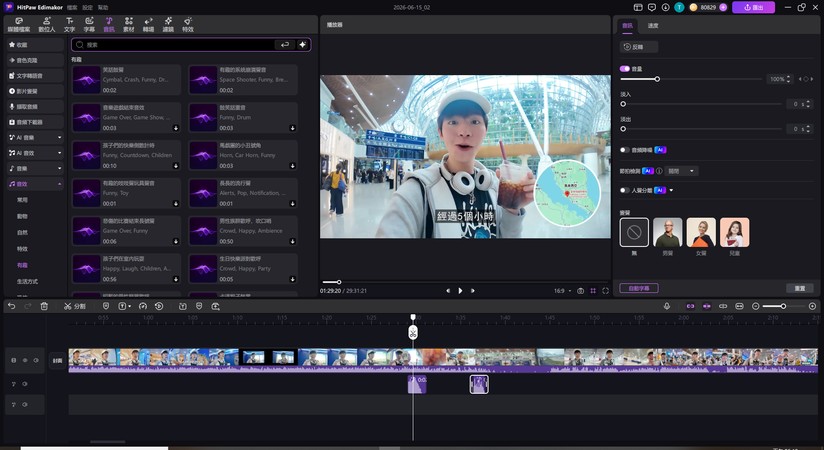This screenshot has width=824, height=450.
Task: Open the 文字轉語音 (Text to speech) sidebar item
Action: (35, 76)
